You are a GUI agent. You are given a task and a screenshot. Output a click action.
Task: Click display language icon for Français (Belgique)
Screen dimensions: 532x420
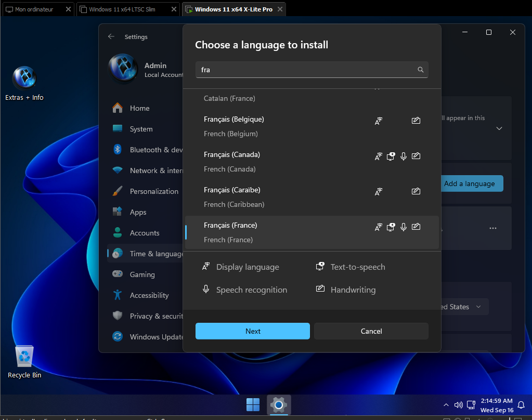378,121
